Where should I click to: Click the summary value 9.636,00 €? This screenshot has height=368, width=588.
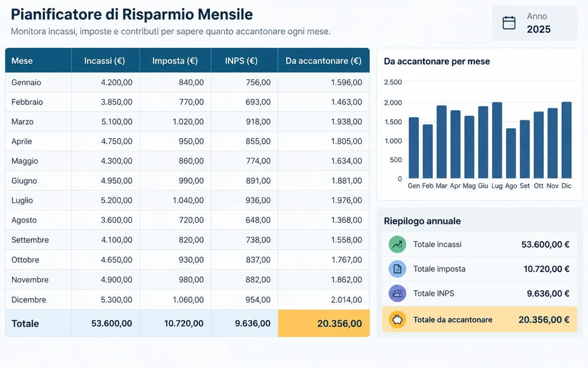tap(548, 293)
